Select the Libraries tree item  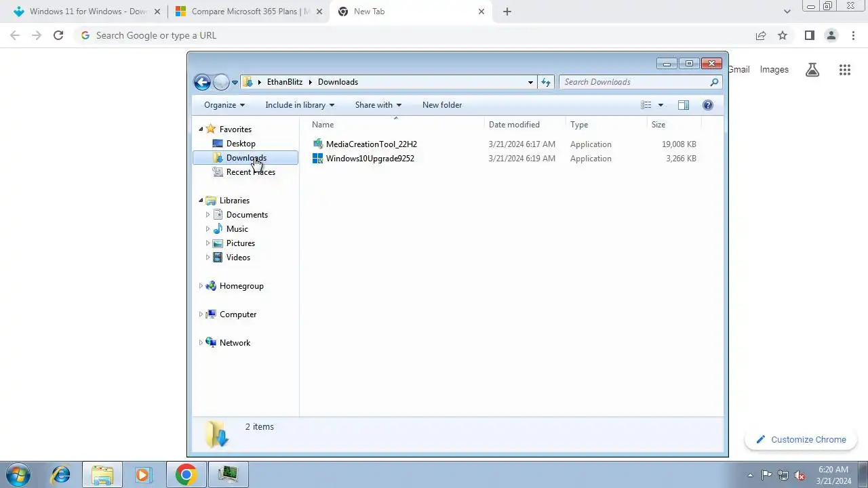click(x=235, y=201)
